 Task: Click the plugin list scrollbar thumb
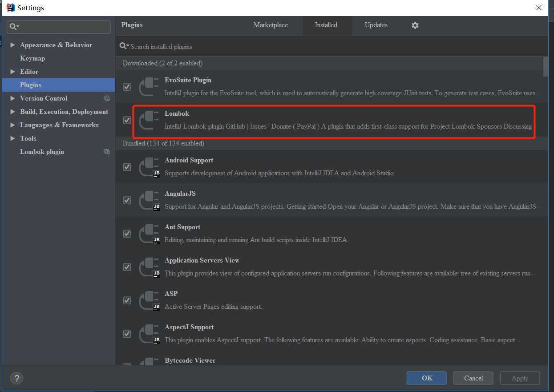(546, 67)
